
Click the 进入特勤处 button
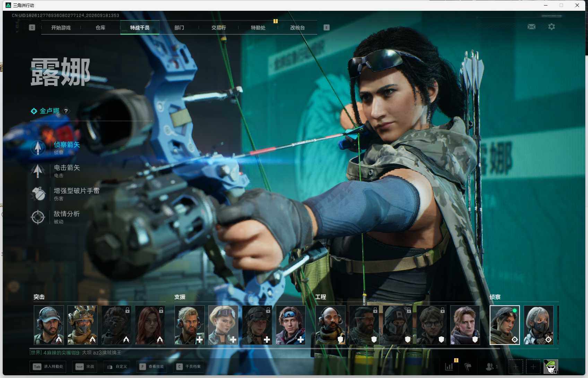pos(48,367)
